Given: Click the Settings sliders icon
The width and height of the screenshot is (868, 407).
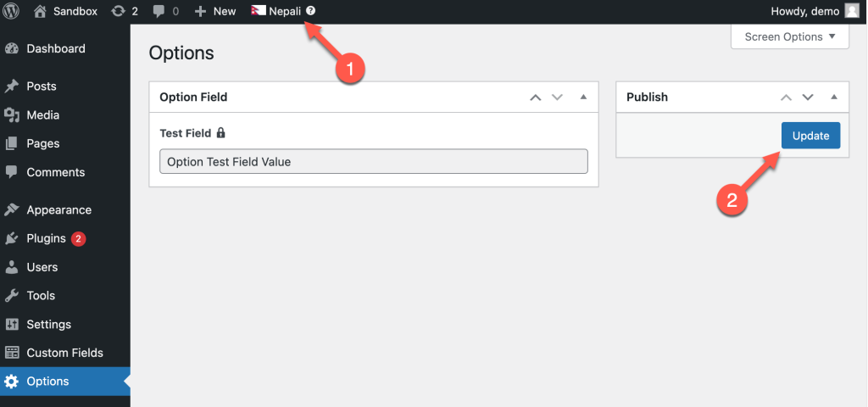Looking at the screenshot, I should (12, 325).
